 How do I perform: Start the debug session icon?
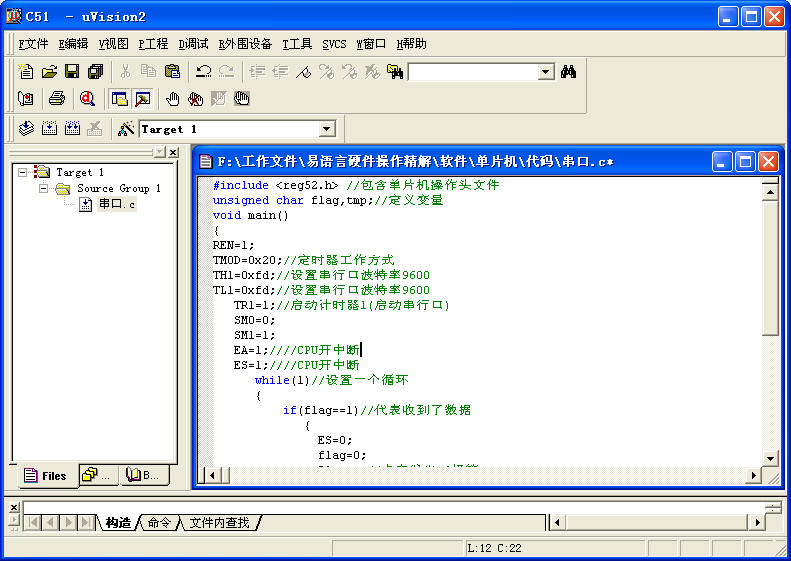tap(87, 98)
